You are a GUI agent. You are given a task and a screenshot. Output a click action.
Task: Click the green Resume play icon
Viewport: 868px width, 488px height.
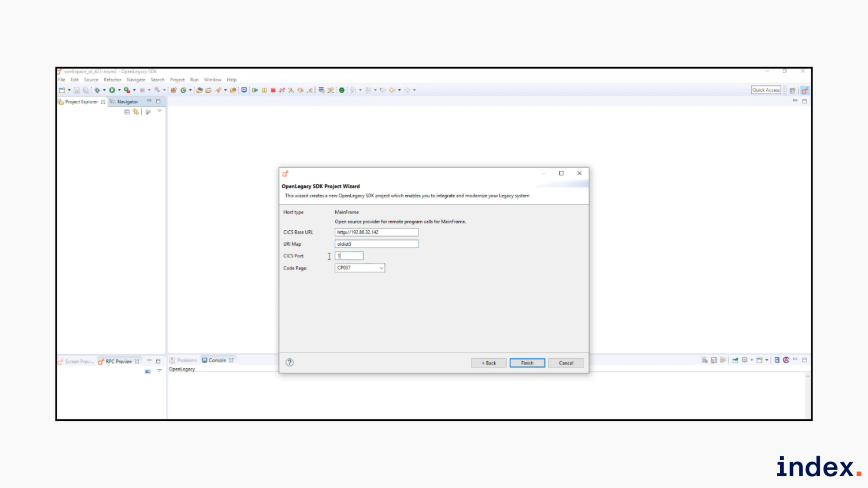pyautogui.click(x=255, y=90)
